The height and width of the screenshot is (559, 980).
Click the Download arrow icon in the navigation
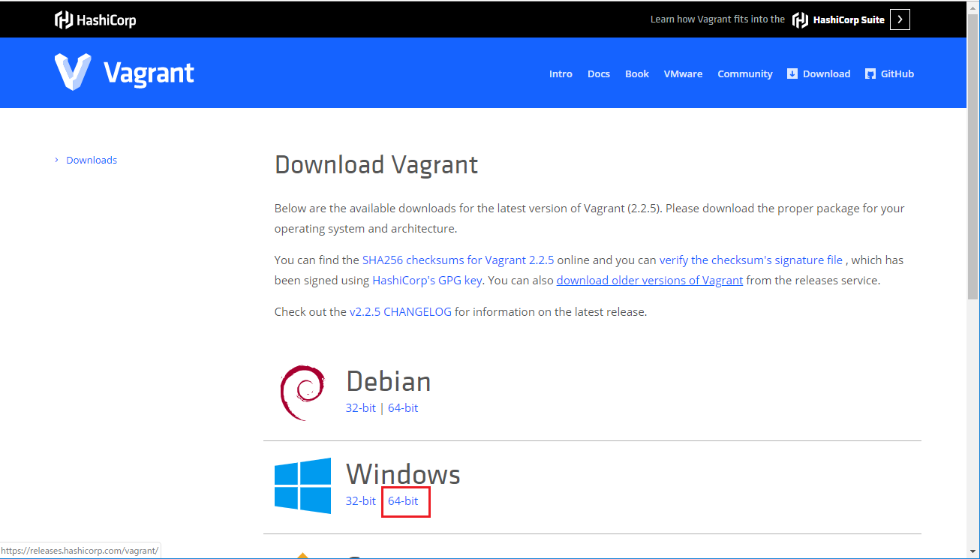792,74
